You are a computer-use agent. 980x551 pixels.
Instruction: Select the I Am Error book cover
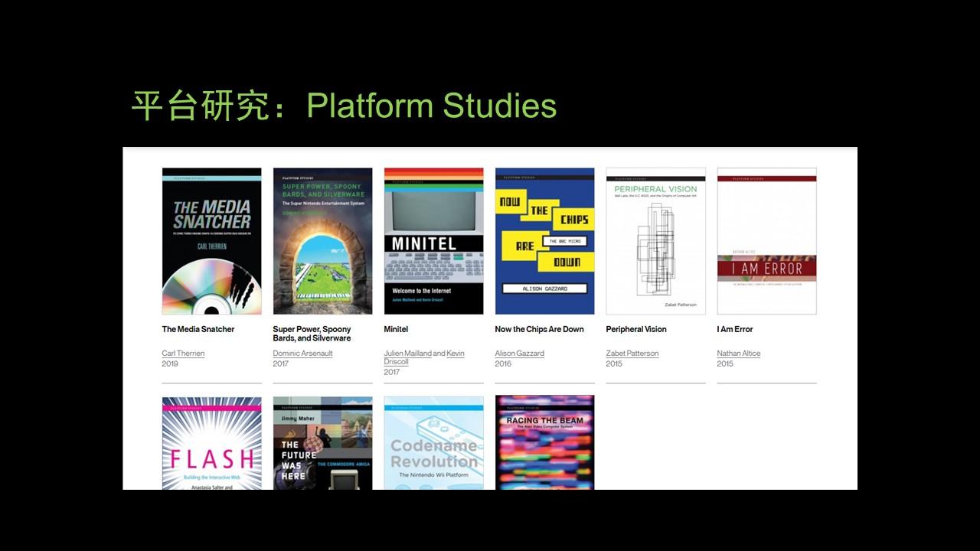pyautogui.click(x=766, y=241)
